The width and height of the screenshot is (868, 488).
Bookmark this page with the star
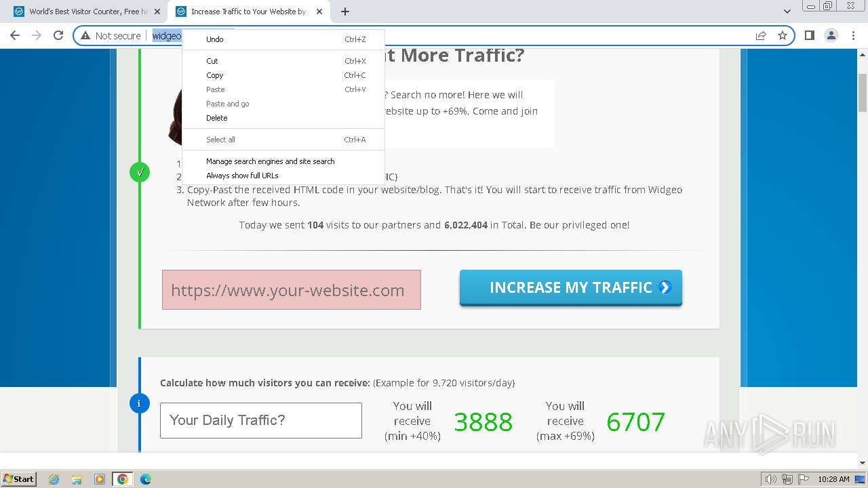coord(783,36)
